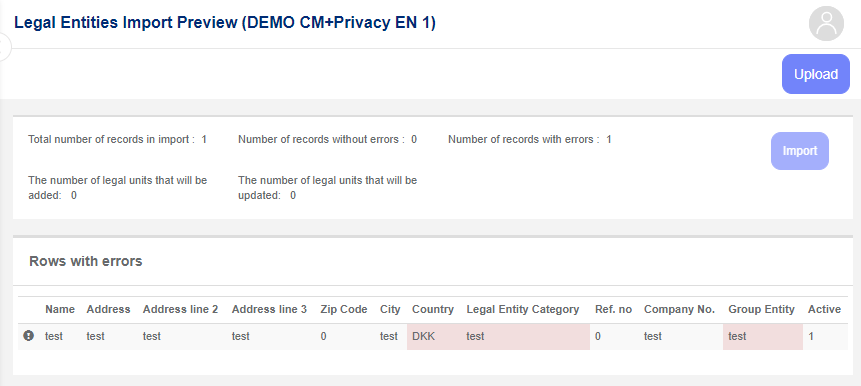Click the Name column header
This screenshot has height=386, width=861.
pyautogui.click(x=60, y=309)
